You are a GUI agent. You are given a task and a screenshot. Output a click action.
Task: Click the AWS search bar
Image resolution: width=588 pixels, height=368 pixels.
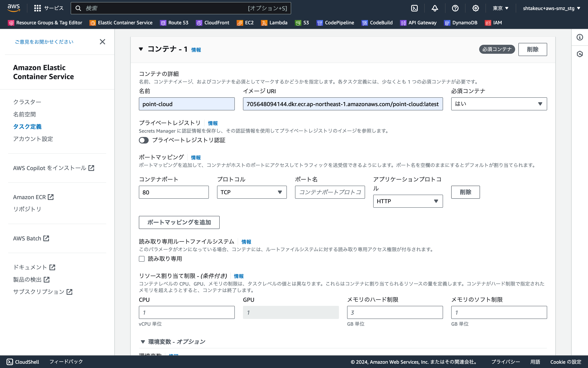click(181, 8)
